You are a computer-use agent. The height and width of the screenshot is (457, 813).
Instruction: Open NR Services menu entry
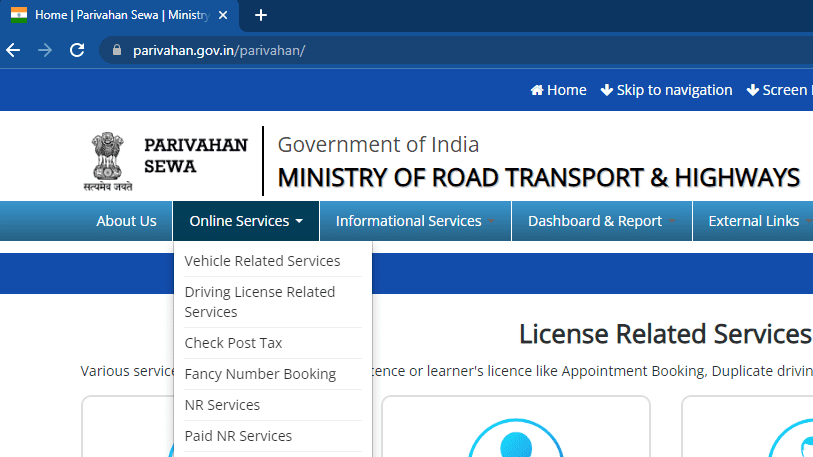[x=222, y=405]
